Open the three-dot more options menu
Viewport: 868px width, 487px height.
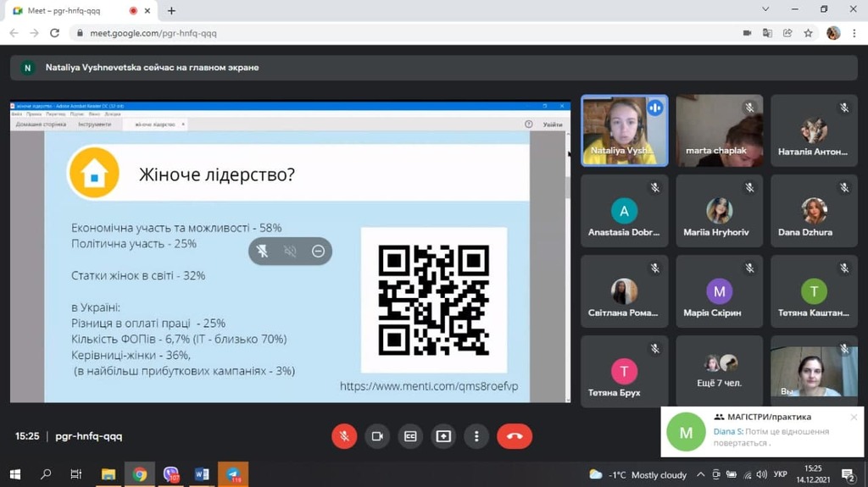(476, 436)
